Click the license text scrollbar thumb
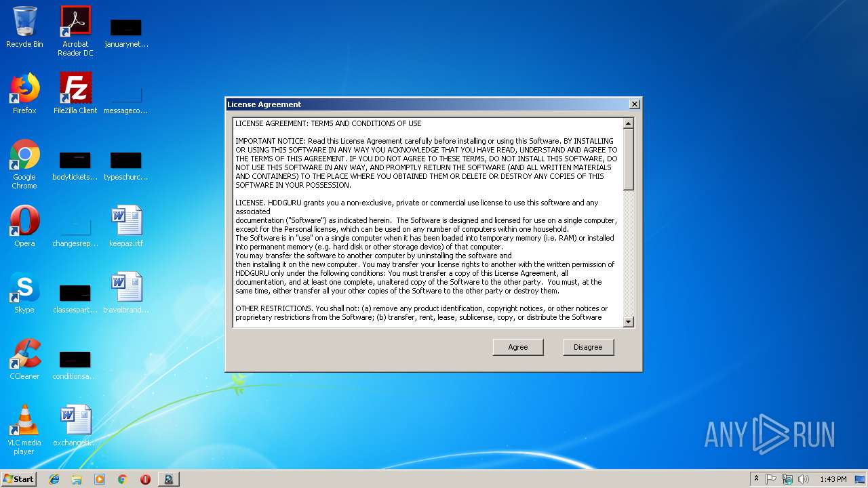 click(628, 159)
